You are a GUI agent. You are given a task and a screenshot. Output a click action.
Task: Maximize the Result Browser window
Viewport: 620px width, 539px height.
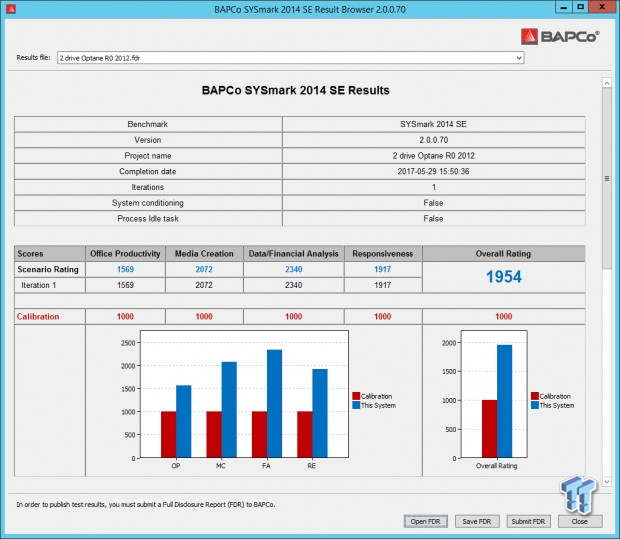tap(580, 7)
